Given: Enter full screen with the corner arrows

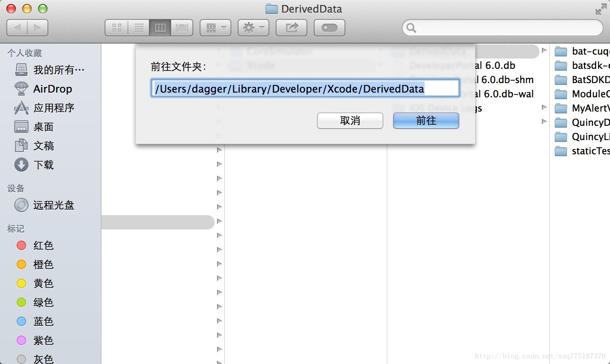Looking at the screenshot, I should coord(600,9).
